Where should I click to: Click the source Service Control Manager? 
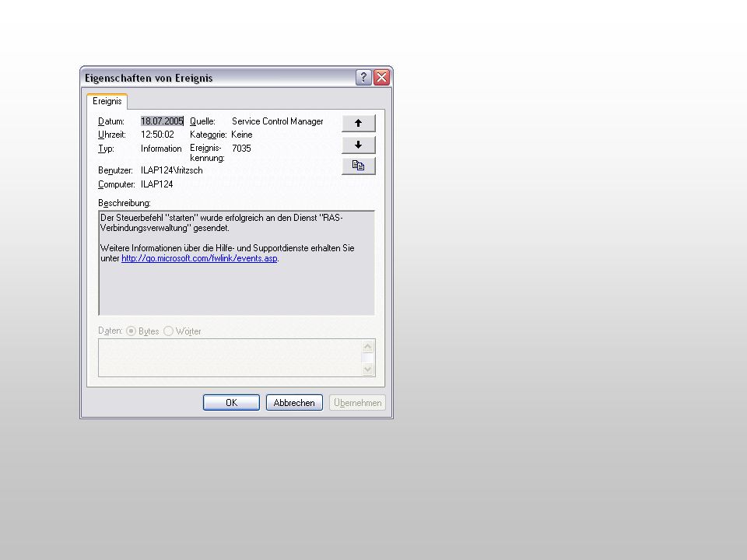click(x=277, y=121)
